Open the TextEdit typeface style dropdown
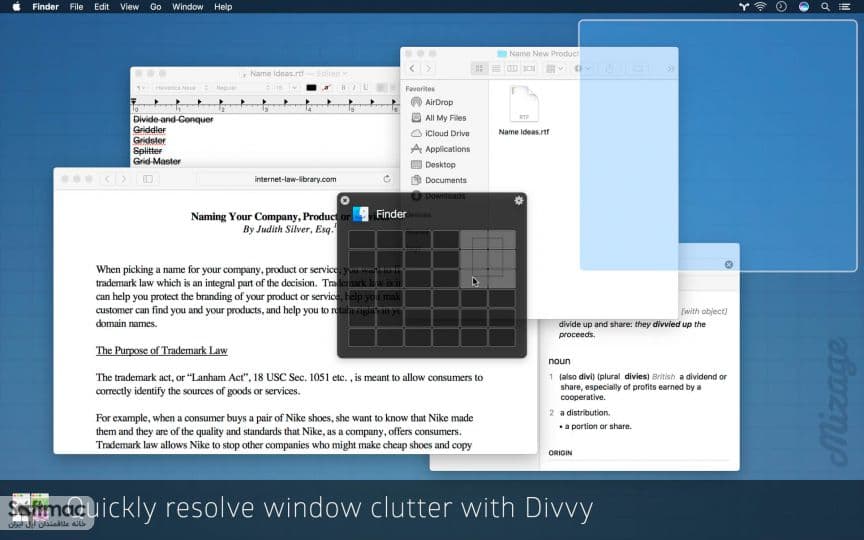This screenshot has width=864, height=540. tap(242, 88)
